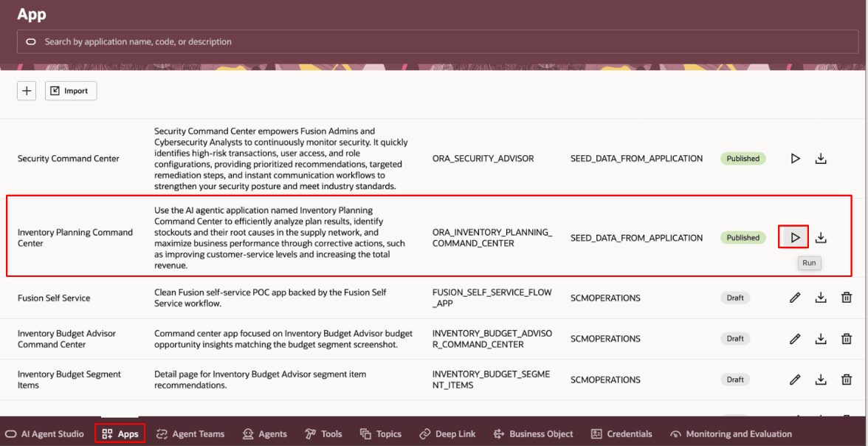Click Published badge for Security Command Center

coord(743,159)
